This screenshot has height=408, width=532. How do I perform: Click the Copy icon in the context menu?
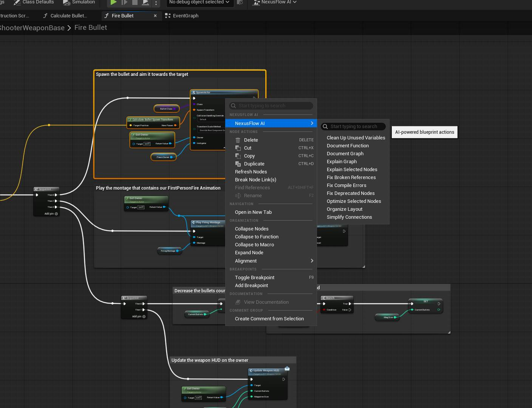point(238,156)
